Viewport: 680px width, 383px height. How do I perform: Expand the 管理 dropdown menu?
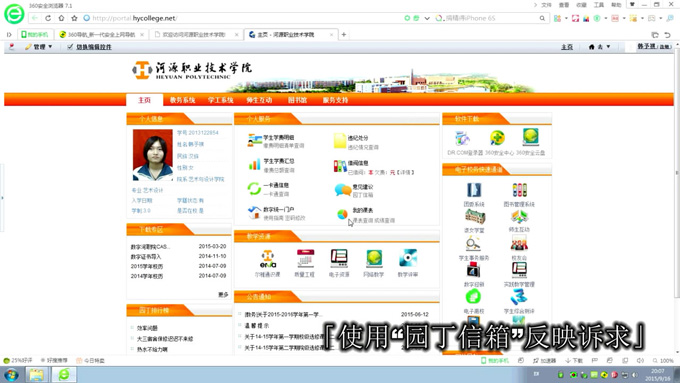click(x=39, y=47)
